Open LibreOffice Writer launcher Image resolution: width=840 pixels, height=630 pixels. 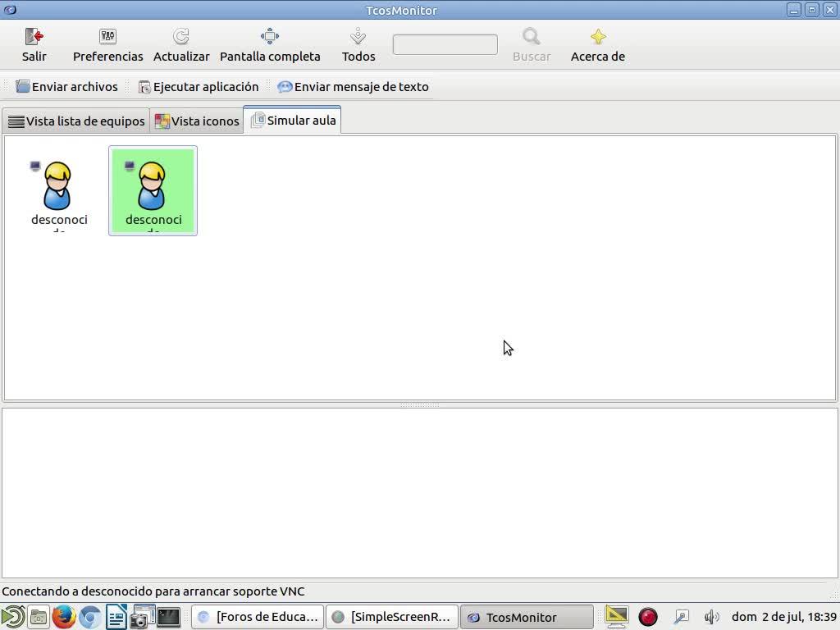point(116,617)
